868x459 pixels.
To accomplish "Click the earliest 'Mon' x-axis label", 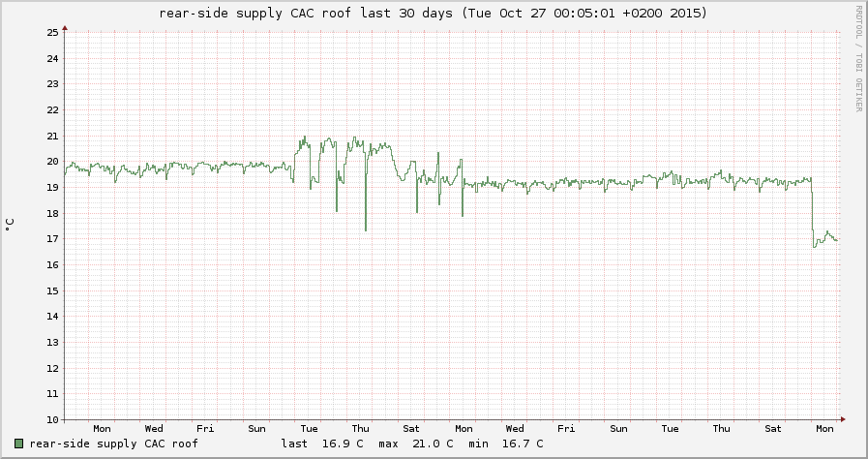I will pos(102,429).
